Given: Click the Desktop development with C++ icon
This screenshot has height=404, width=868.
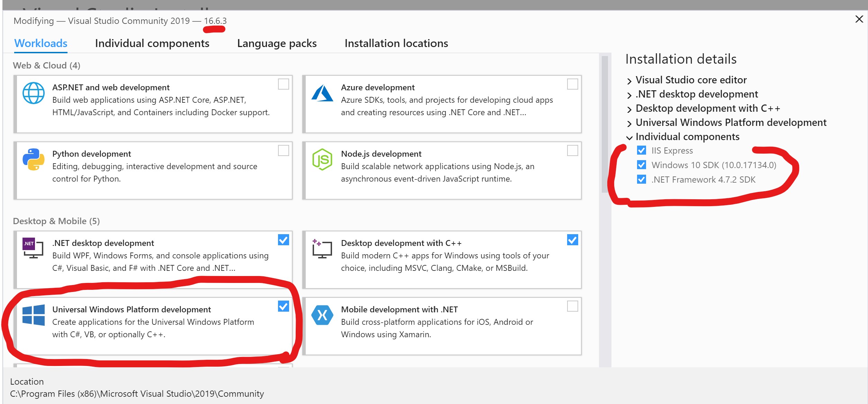Looking at the screenshot, I should [322, 249].
